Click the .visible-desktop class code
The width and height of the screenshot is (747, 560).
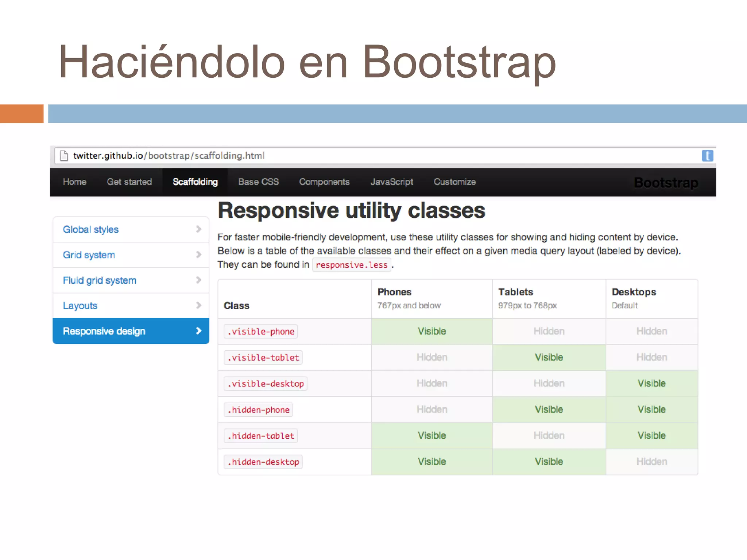[x=266, y=384]
